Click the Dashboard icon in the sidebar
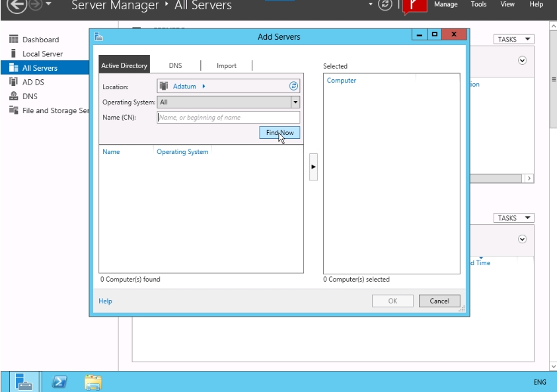Image resolution: width=557 pixels, height=392 pixels. click(13, 39)
